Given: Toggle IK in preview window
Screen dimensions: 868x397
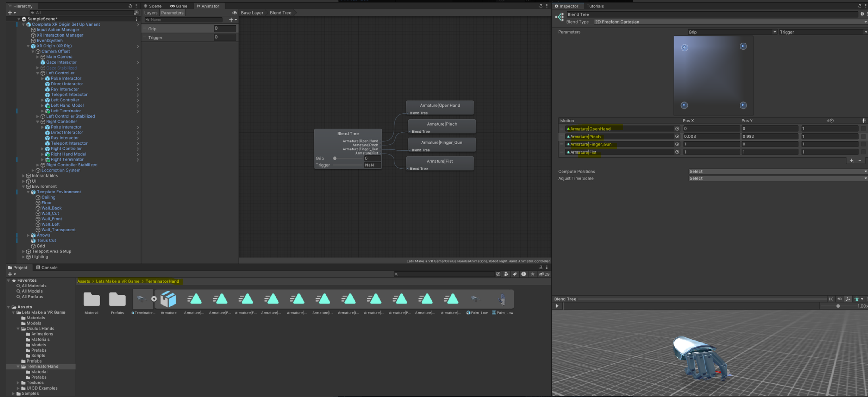Looking at the screenshot, I should click(x=831, y=299).
